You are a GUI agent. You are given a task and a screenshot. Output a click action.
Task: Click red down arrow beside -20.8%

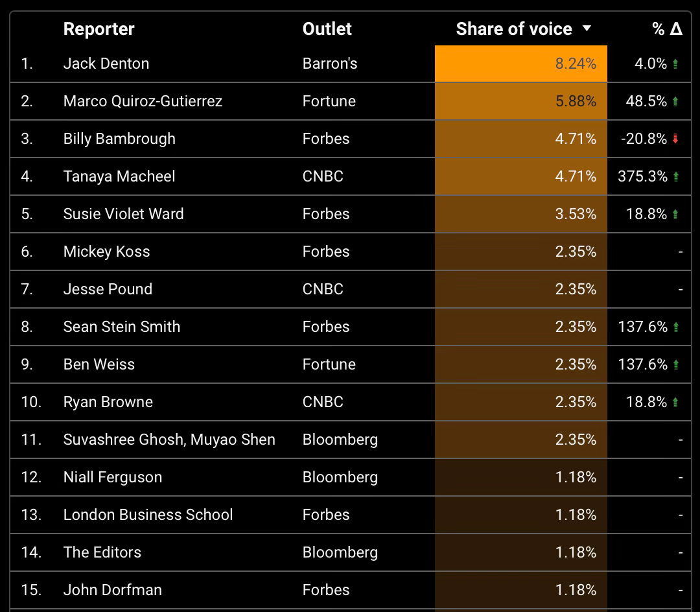tap(676, 139)
